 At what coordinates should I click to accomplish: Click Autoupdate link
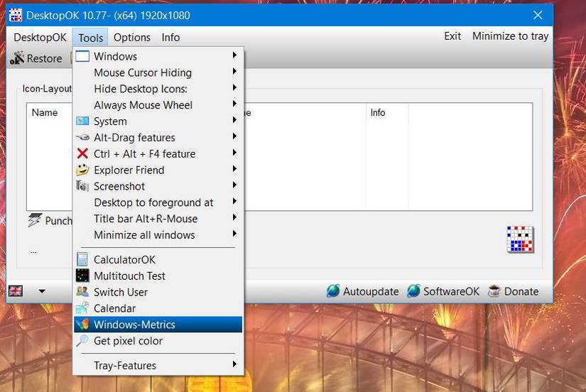(371, 291)
